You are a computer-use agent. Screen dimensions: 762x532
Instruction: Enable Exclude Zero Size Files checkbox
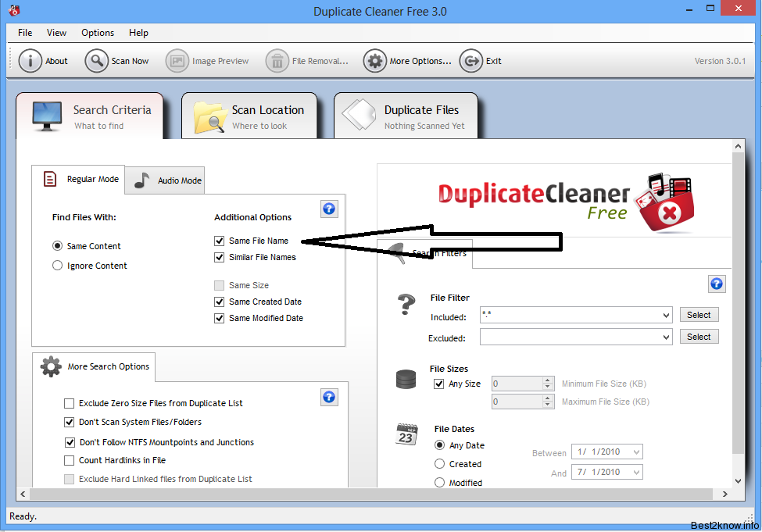(69, 403)
